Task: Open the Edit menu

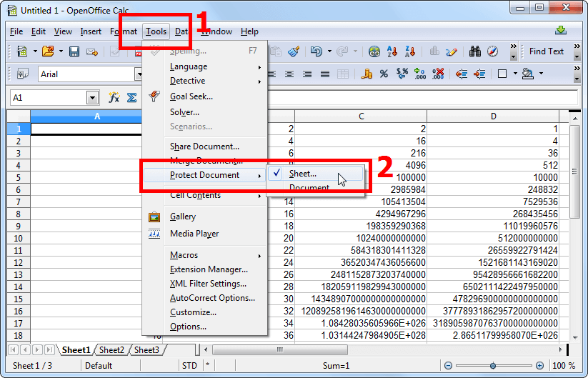Action: (x=39, y=31)
